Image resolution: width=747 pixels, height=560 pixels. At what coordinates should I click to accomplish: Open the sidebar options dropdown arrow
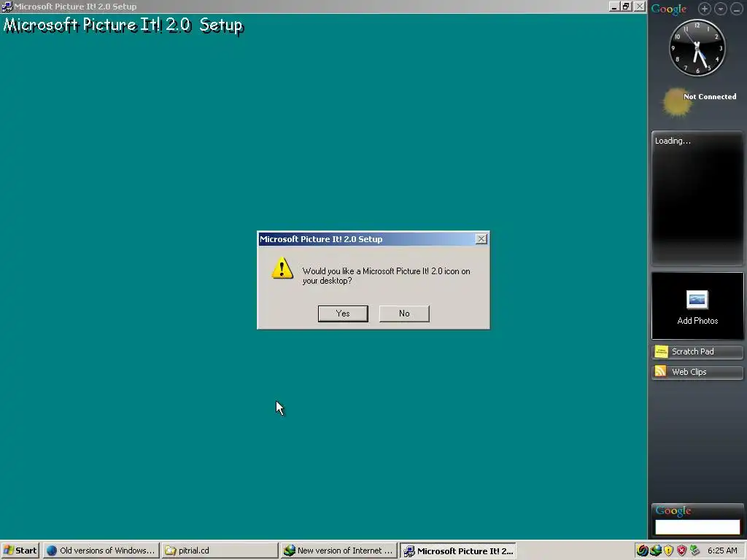[x=720, y=9]
